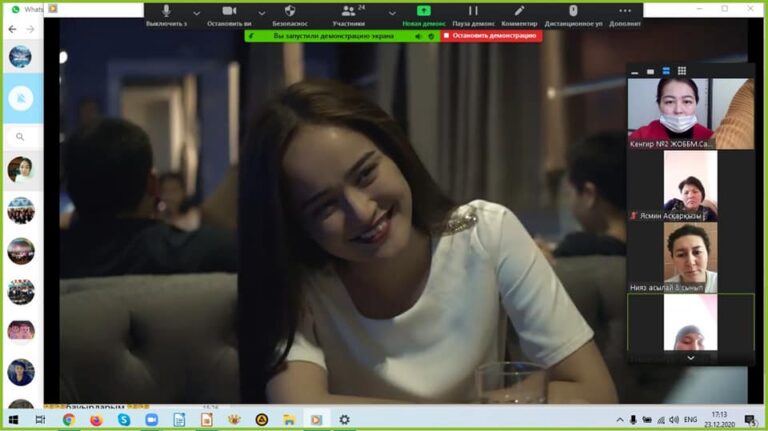Start a new share with the green button

(x=424, y=12)
